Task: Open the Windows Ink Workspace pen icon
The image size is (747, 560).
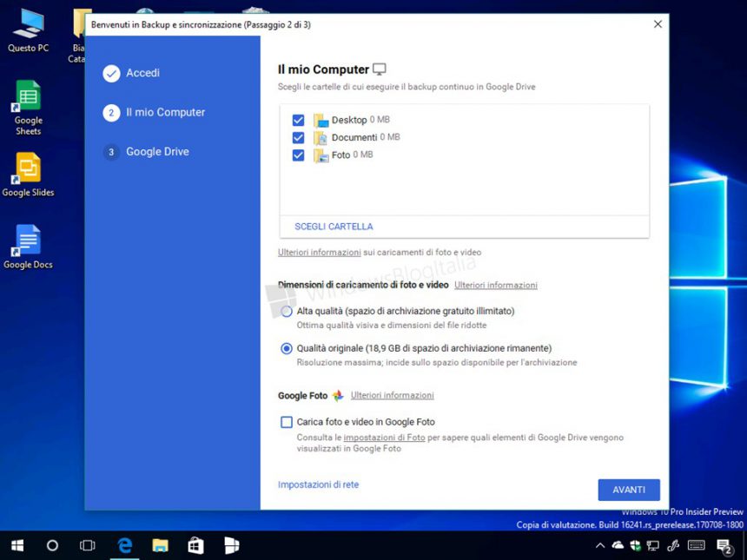Action: tap(672, 545)
